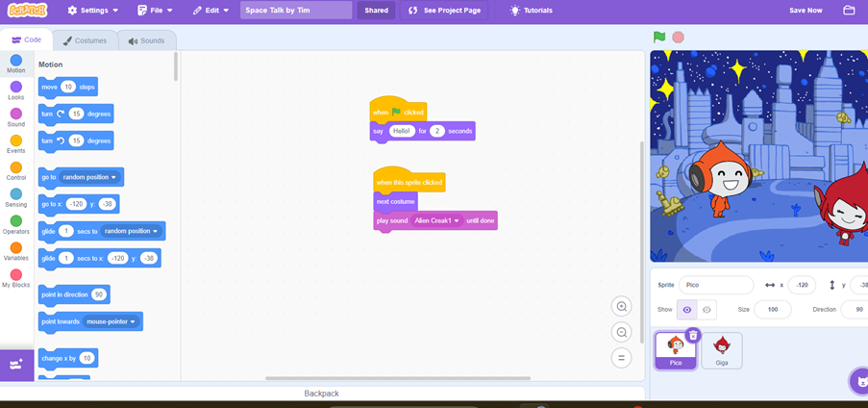Open mouse-pointer dropdown in point towards block
Image resolution: width=868 pixels, height=408 pixels.
133,321
